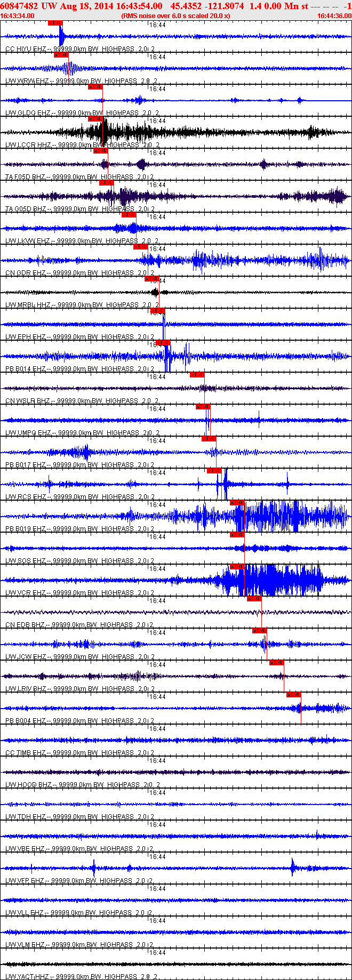The width and height of the screenshot is (352, 980).
Task: Select the red pick flag on EPH trace
Action: (x=158, y=311)
